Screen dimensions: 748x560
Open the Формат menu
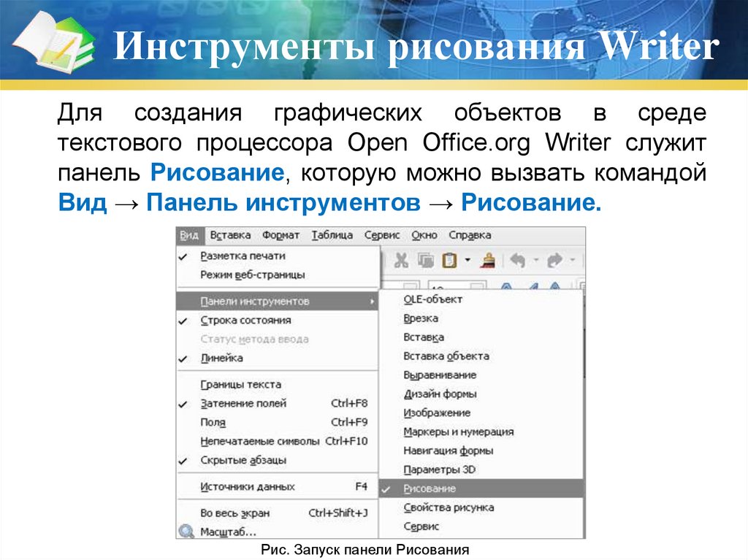(281, 235)
